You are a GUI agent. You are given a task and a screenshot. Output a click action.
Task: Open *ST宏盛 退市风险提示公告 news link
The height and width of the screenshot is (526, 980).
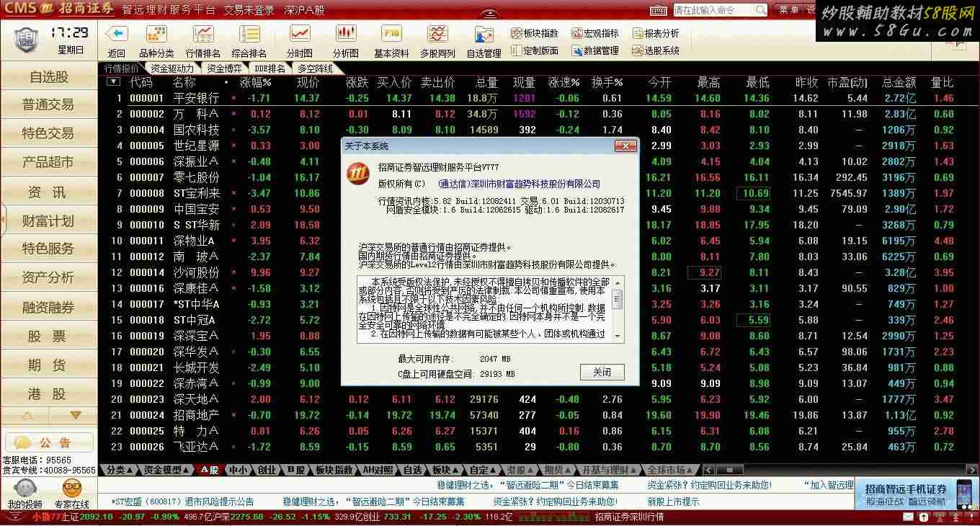coord(183,502)
